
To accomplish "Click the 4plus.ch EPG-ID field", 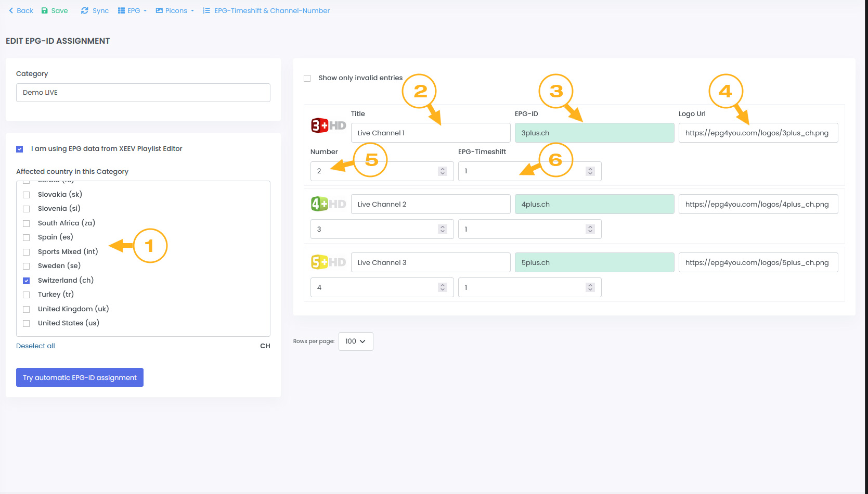I will [x=594, y=204].
